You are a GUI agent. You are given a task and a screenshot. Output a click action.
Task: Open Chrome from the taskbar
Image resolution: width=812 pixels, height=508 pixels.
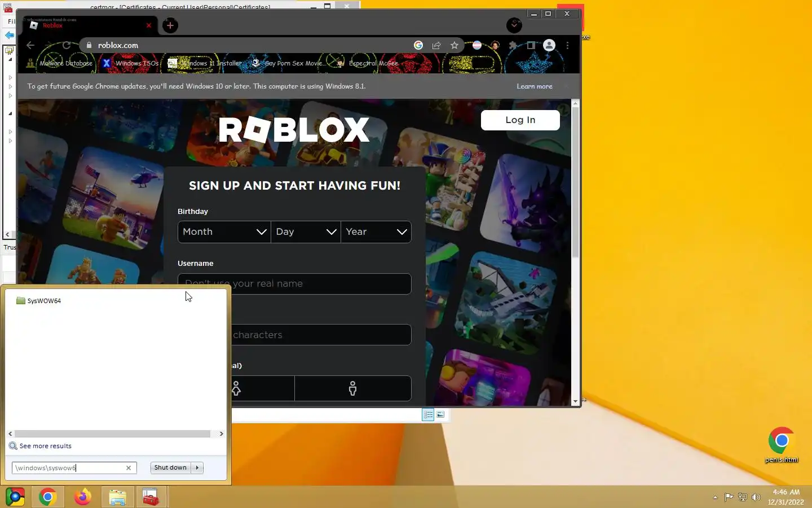[48, 497]
